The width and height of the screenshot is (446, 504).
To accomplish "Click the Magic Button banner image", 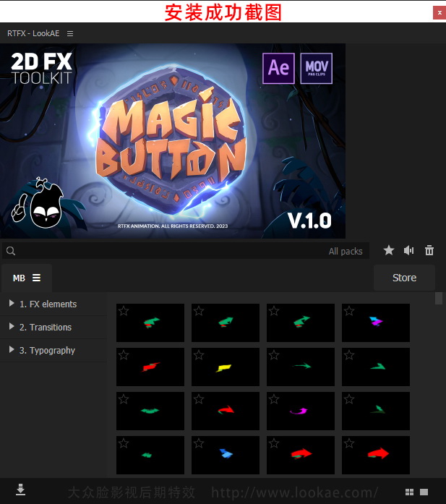I will [173, 141].
